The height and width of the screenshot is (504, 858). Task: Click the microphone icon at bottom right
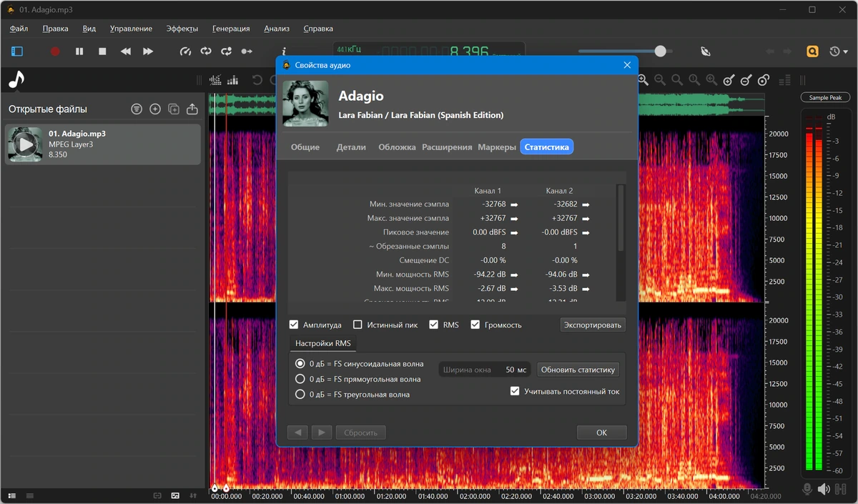[807, 489]
